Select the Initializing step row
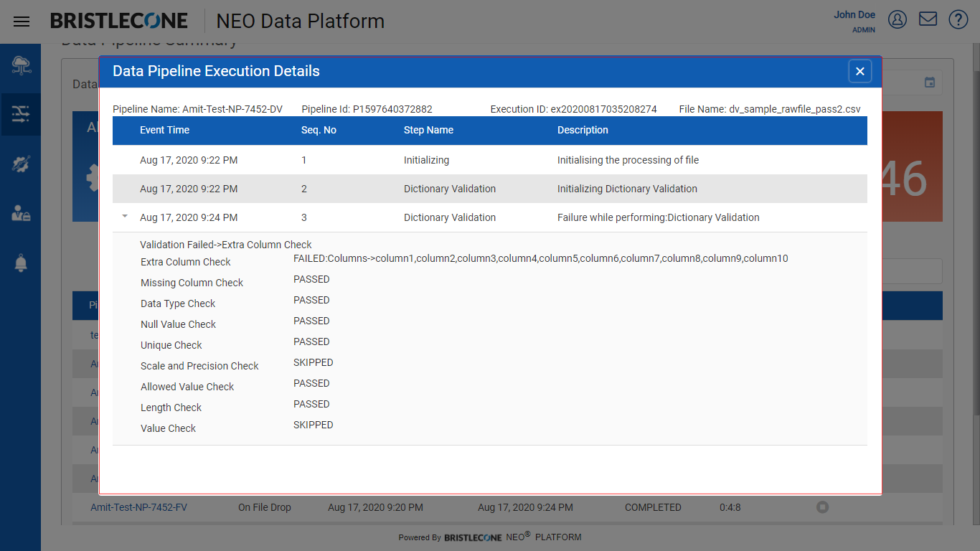Screen dimensions: 980x551 [490, 160]
